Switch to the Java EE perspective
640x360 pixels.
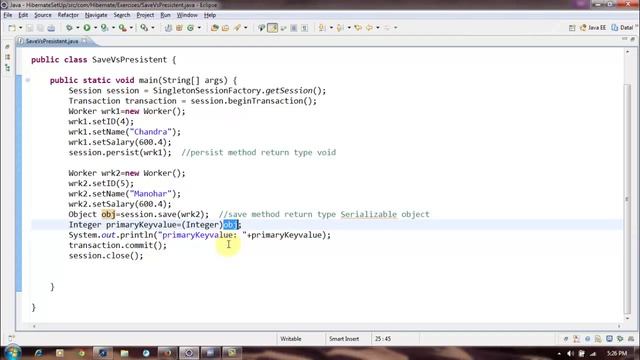[x=593, y=28]
